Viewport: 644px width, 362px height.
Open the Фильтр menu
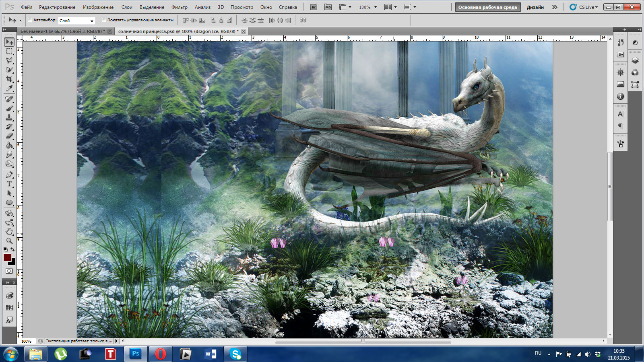tap(180, 7)
